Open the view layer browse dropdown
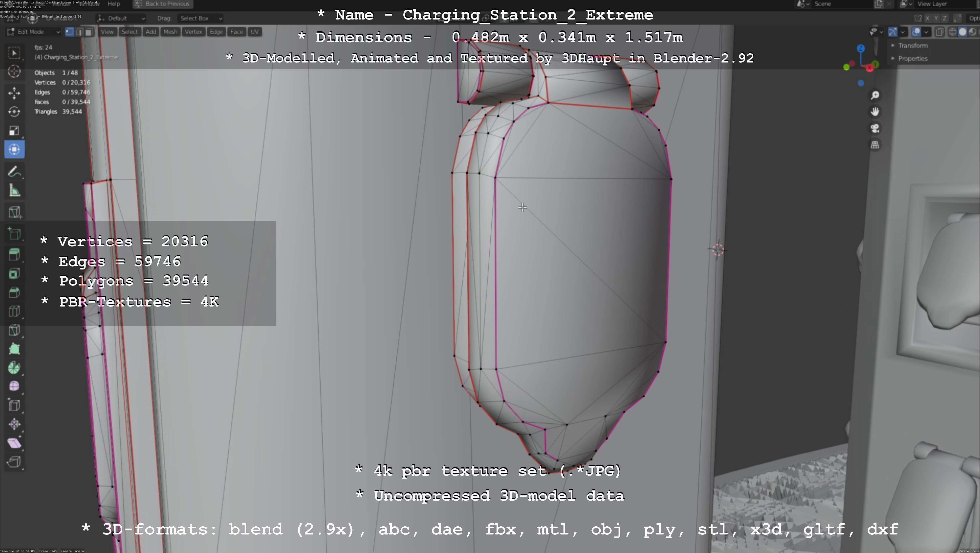Viewport: 980px width, 553px height. point(906,4)
